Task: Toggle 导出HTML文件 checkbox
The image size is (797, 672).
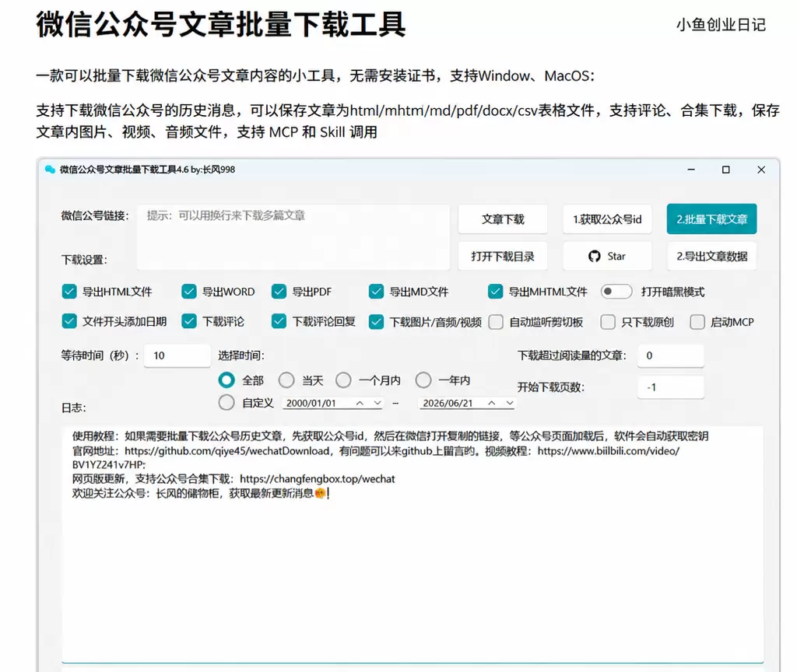Action: click(x=69, y=292)
